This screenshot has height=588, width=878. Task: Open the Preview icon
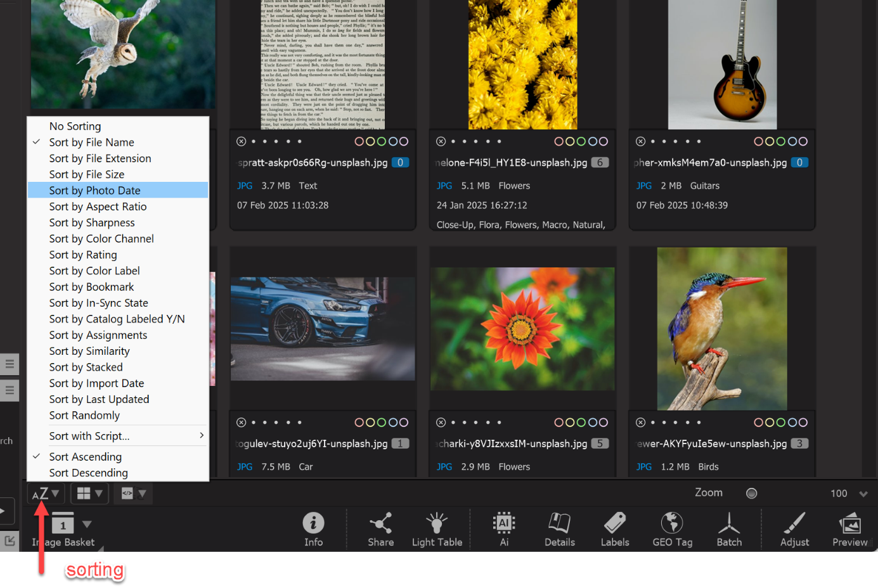click(850, 523)
